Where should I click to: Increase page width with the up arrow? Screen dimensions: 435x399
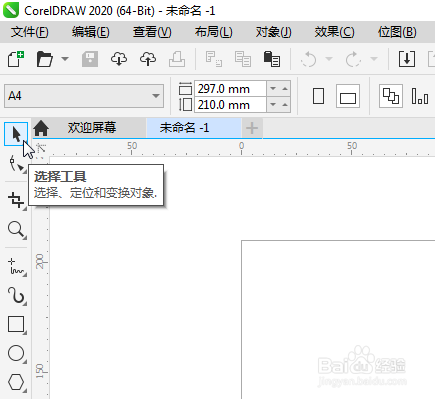point(285,89)
